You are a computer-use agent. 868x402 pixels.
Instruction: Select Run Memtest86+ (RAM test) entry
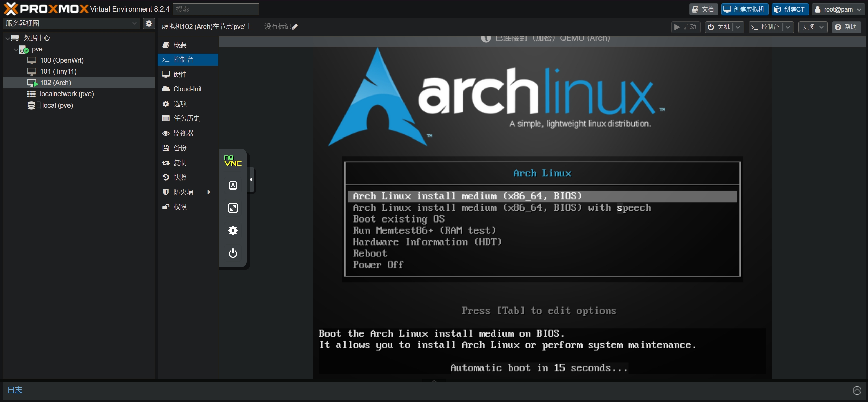point(542,230)
